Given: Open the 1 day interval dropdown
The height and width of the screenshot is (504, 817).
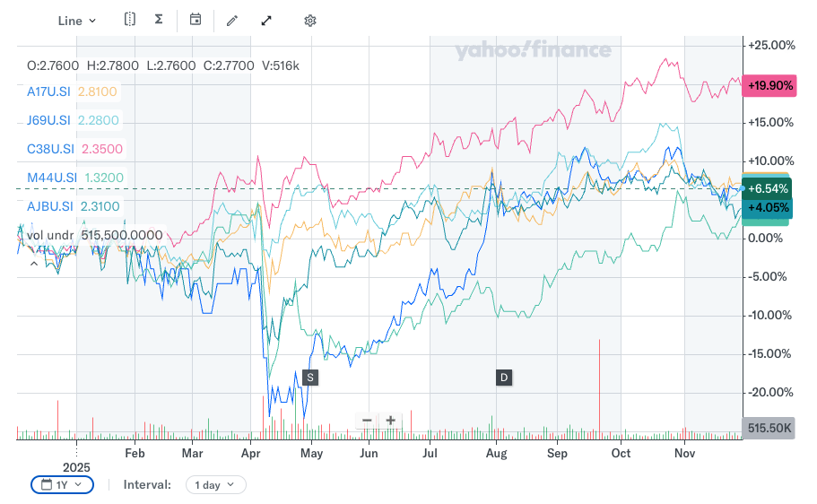Looking at the screenshot, I should click(215, 484).
